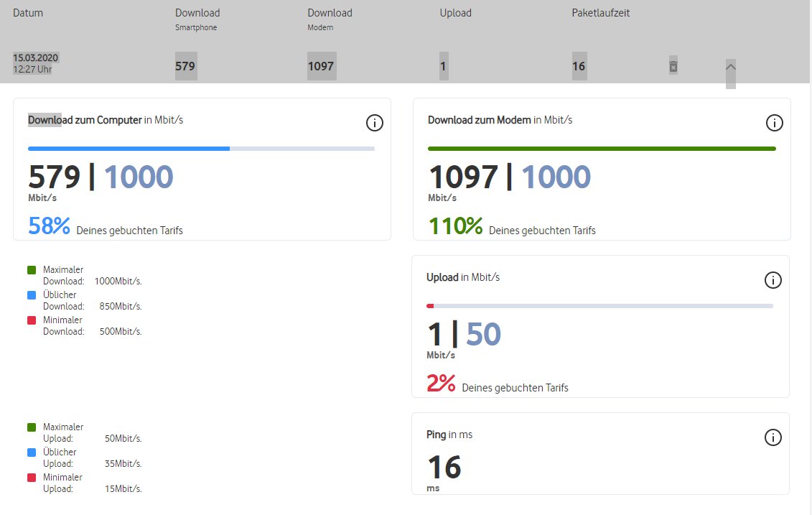812x515 pixels.
Task: Click the red Minimaler Upload legend swatch
Action: (32, 478)
